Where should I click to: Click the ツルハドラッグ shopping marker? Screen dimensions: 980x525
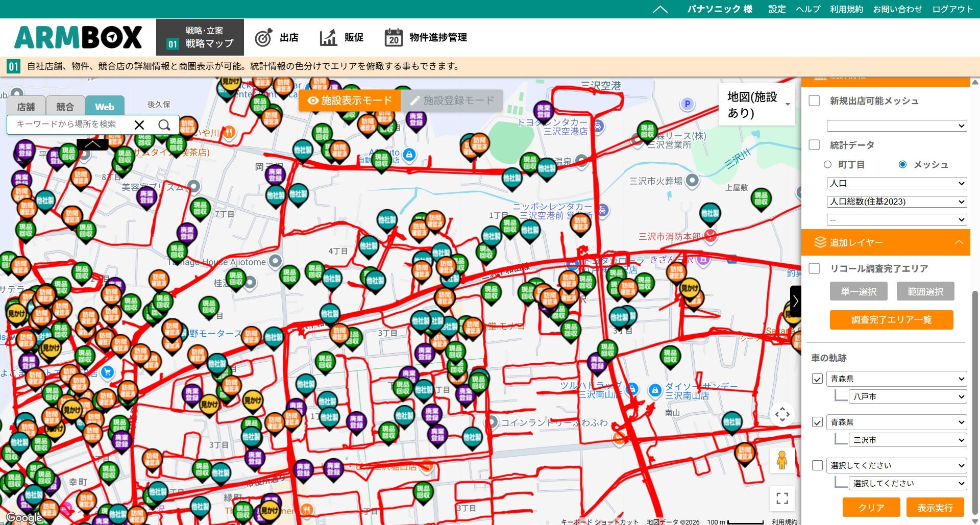pyautogui.click(x=632, y=389)
